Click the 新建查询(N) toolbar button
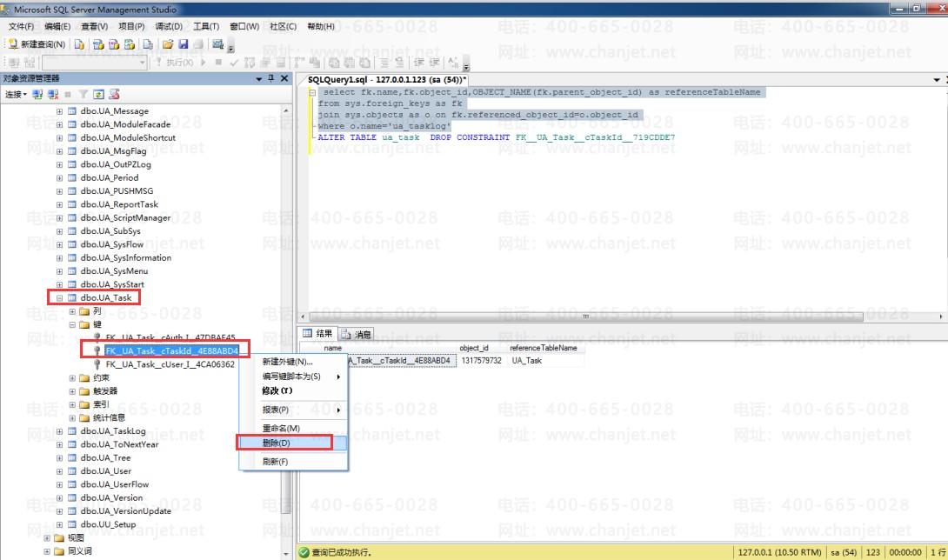 (37, 44)
